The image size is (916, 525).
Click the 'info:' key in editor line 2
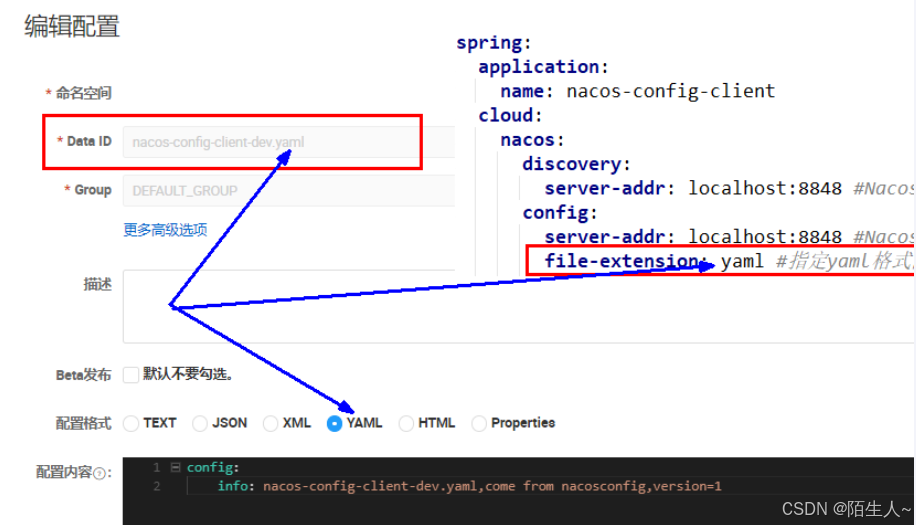pyautogui.click(x=236, y=486)
